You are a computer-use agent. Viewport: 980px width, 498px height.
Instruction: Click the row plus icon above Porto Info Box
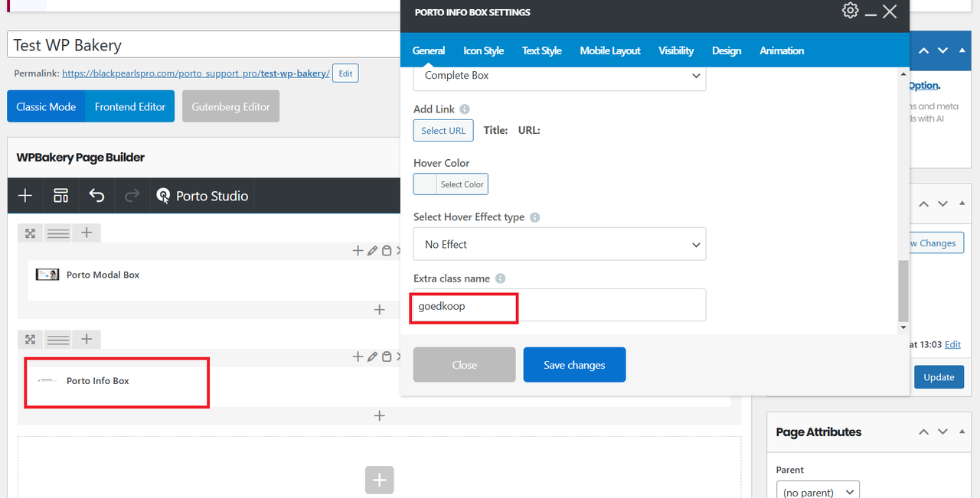pos(87,340)
